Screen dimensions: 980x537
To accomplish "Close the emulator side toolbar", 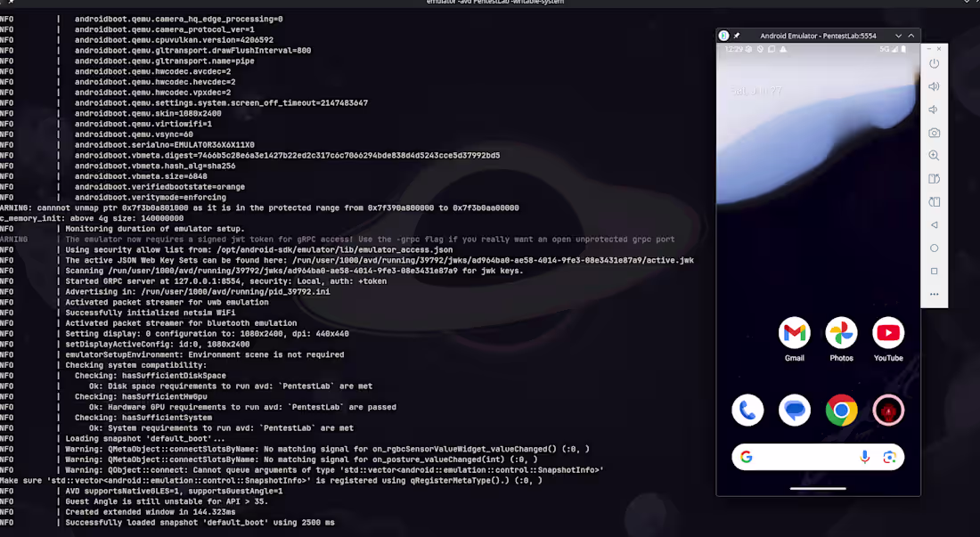I will [939, 49].
